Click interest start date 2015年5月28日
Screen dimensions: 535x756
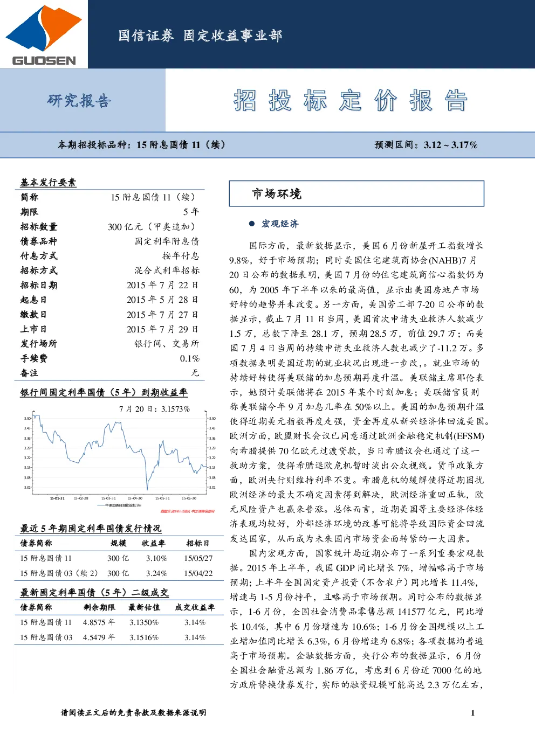pos(162,300)
